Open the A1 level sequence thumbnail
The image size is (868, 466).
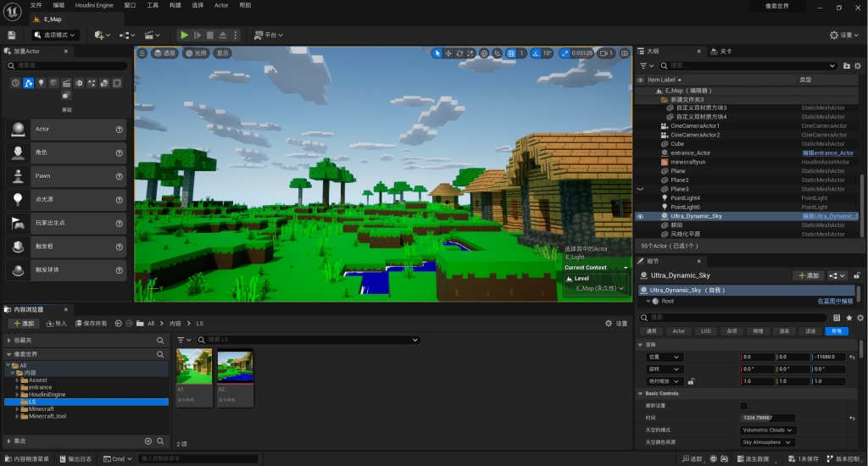point(194,366)
